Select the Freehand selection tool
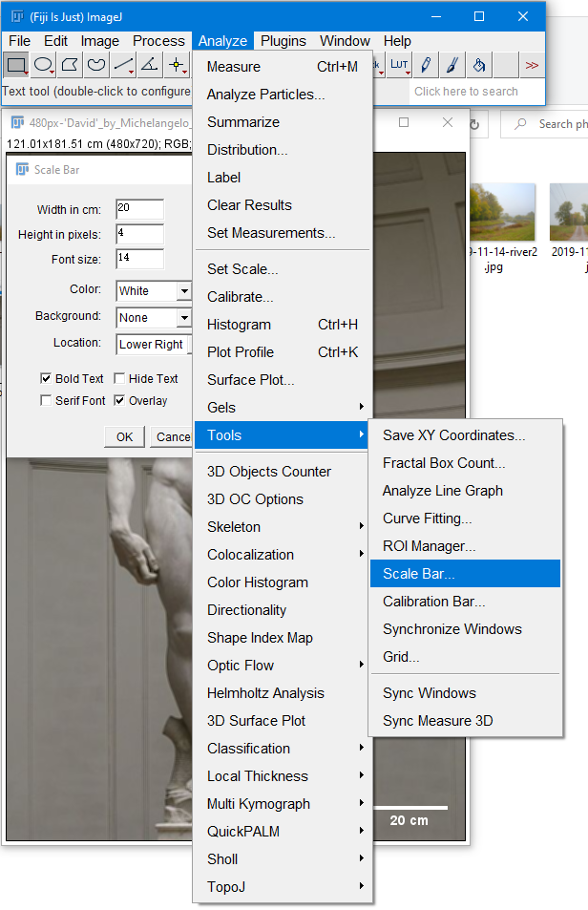Image resolution: width=588 pixels, height=910 pixels. pos(96,65)
